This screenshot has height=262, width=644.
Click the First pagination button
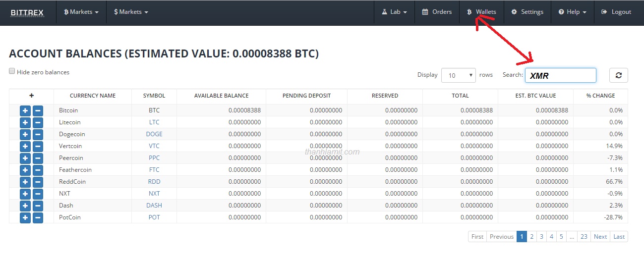pyautogui.click(x=477, y=237)
